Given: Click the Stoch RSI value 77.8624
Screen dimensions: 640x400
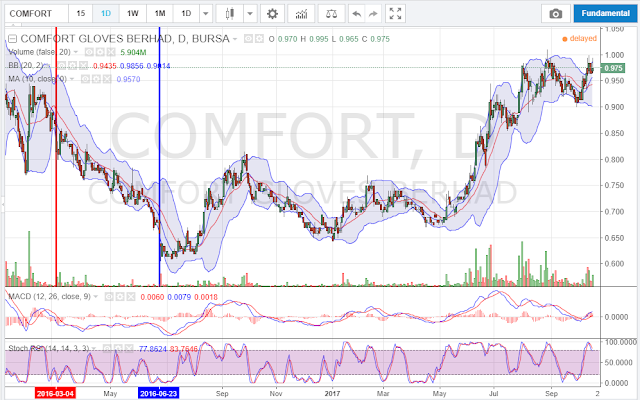Looking at the screenshot, I should (x=153, y=349).
